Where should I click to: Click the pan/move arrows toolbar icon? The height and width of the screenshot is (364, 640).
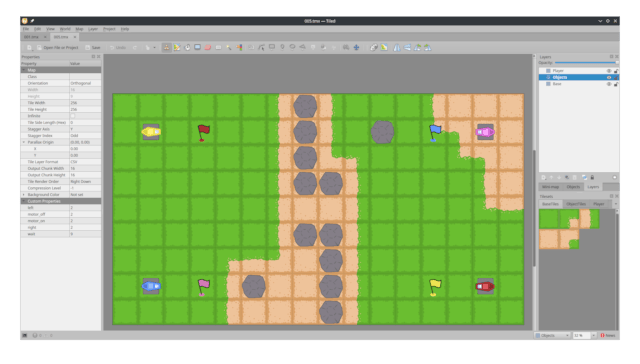coord(356,48)
